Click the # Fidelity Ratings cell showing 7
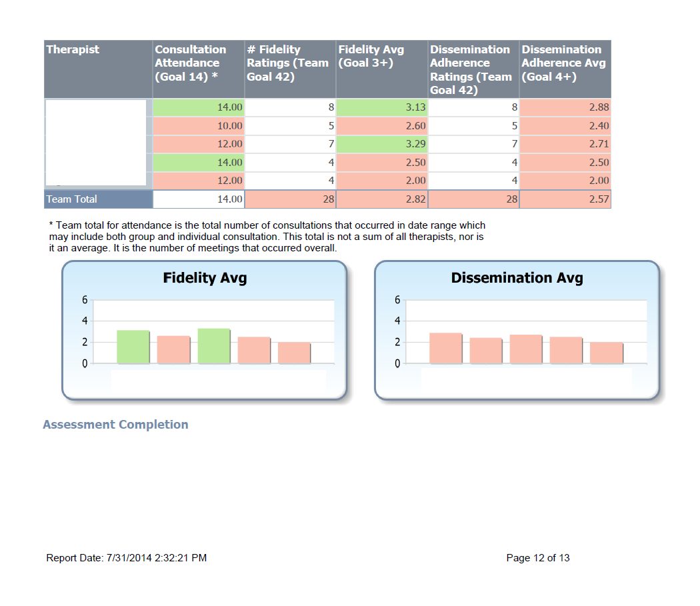This screenshot has width=700, height=606. pos(290,144)
